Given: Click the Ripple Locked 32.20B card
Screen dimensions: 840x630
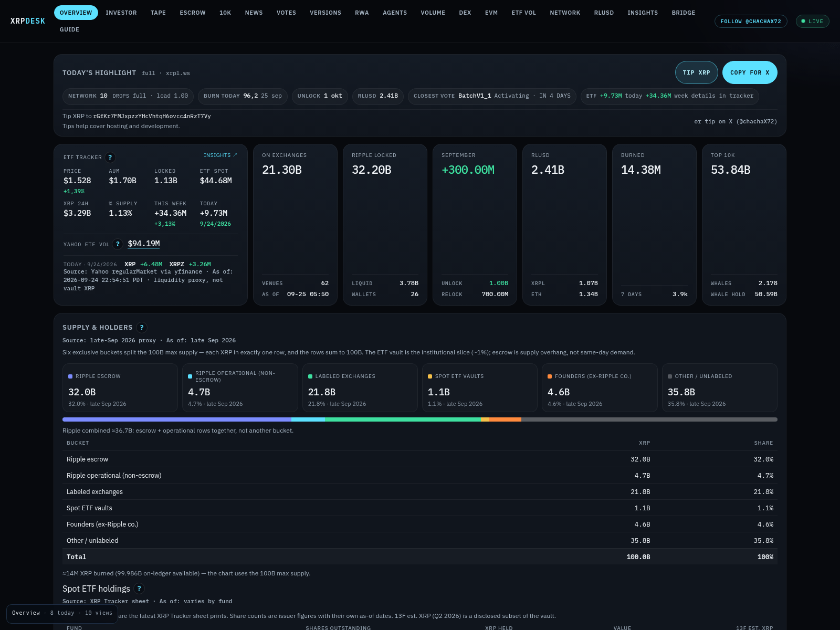Looking at the screenshot, I should coord(385,225).
